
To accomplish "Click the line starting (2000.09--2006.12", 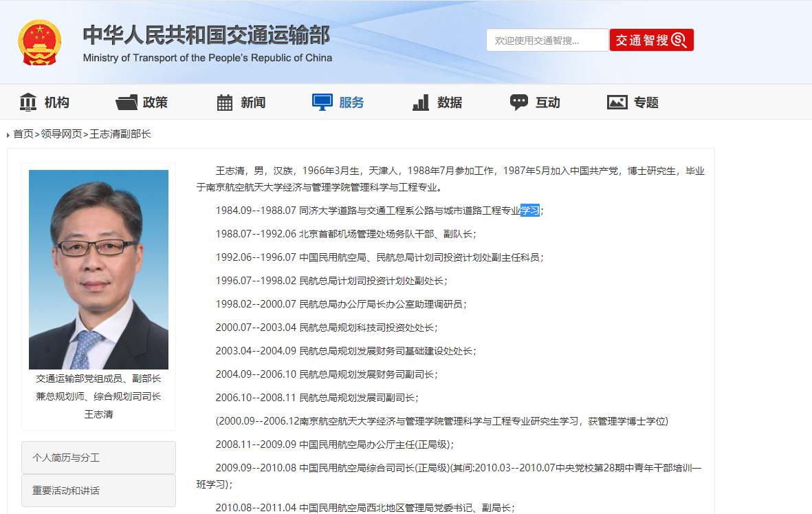I will pyautogui.click(x=441, y=421).
